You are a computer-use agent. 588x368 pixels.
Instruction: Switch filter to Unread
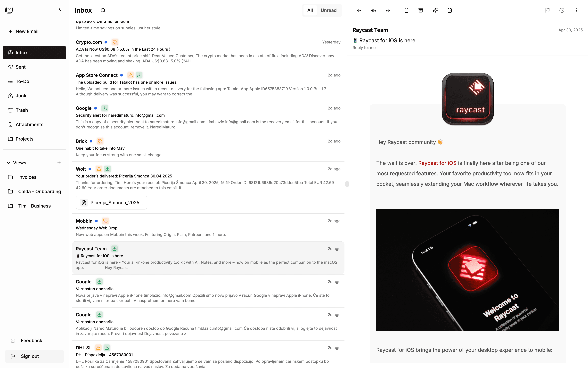[328, 10]
